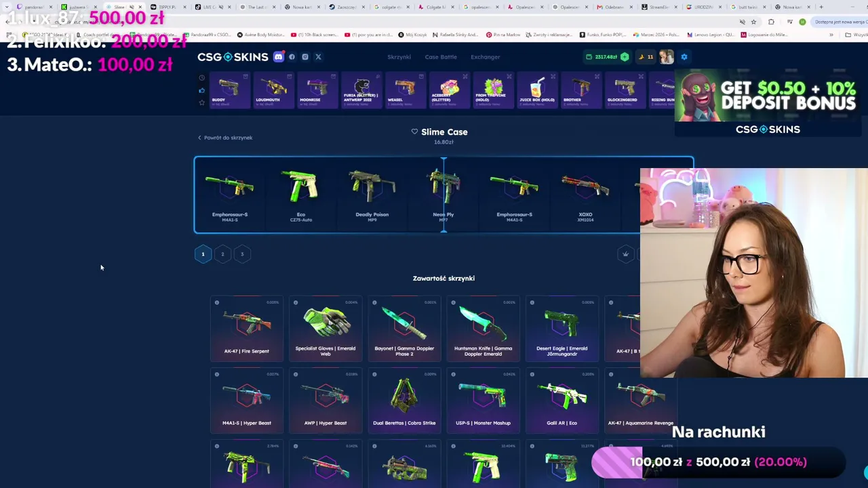This screenshot has height=488, width=868.
Task: Open the FURIA Antwerp 2022 sticker drop
Action: (x=361, y=90)
